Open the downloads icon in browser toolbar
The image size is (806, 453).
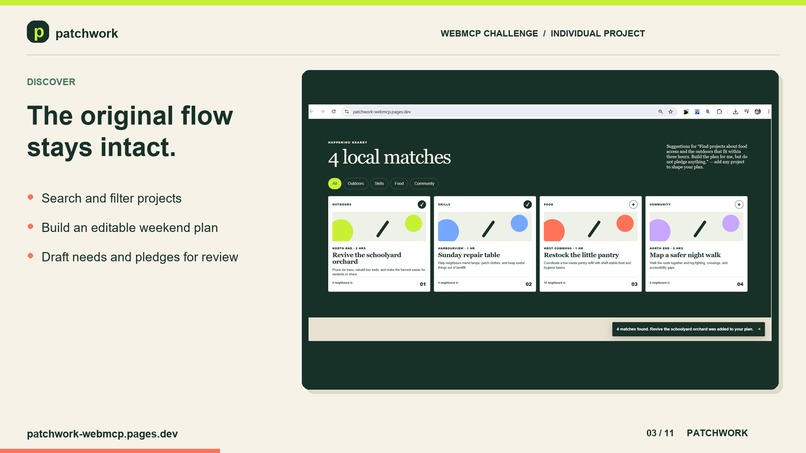[736, 112]
